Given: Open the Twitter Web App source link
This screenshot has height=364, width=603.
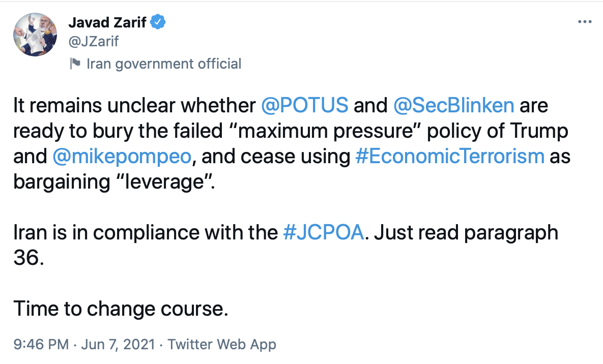Looking at the screenshot, I should 222,344.
